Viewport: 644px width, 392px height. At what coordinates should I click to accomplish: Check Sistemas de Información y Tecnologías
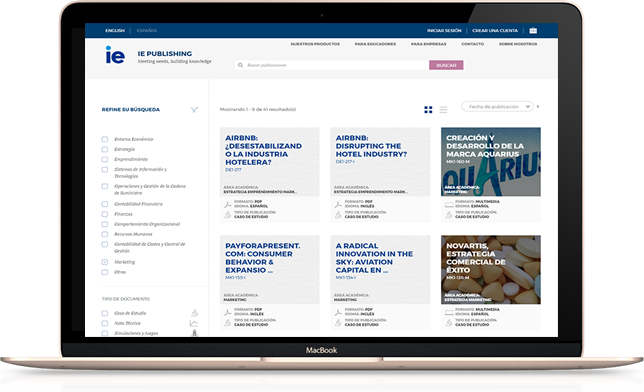tap(105, 169)
